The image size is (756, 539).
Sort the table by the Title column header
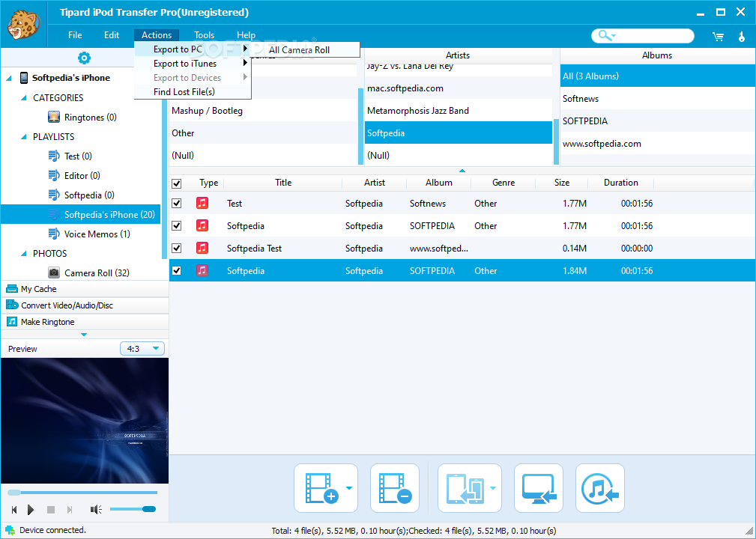tap(283, 183)
